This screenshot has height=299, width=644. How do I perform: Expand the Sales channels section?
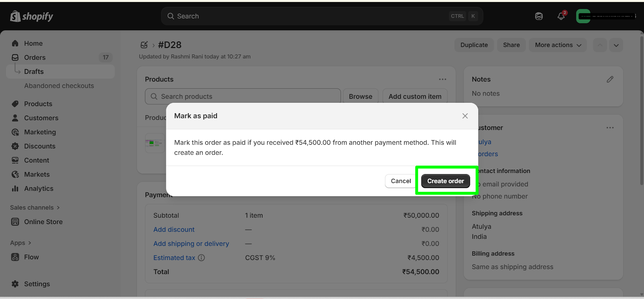pyautogui.click(x=35, y=208)
